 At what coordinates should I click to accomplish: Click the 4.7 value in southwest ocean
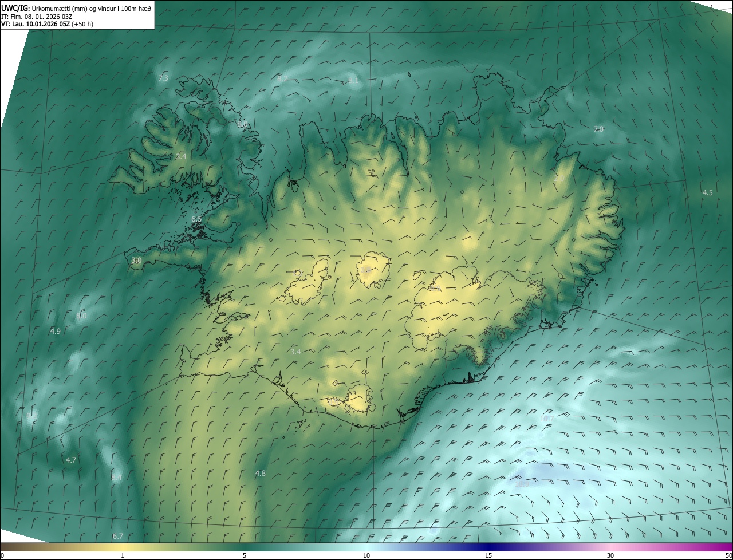tap(71, 460)
